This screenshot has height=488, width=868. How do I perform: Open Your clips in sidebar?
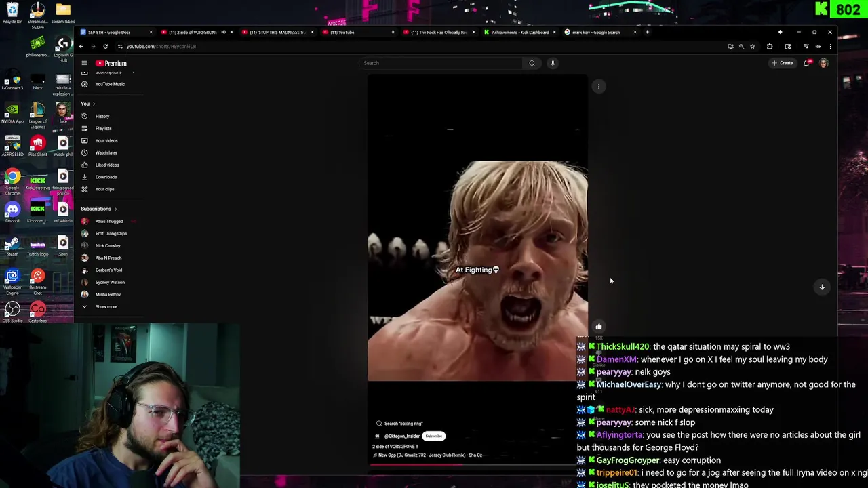pos(104,189)
